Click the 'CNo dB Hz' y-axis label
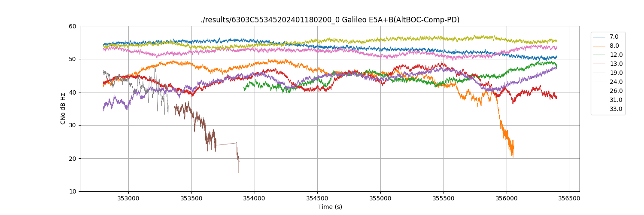Image resolution: width=644 pixels, height=215 pixels. tap(63, 109)
